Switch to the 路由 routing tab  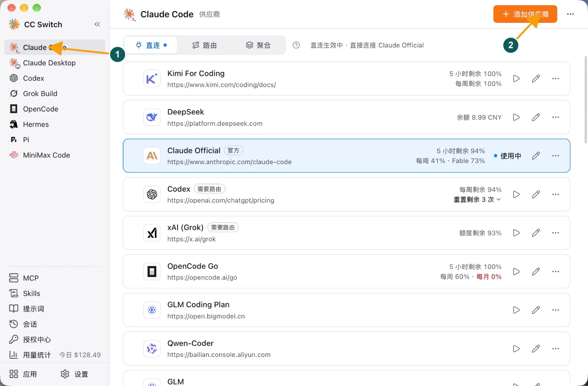205,45
